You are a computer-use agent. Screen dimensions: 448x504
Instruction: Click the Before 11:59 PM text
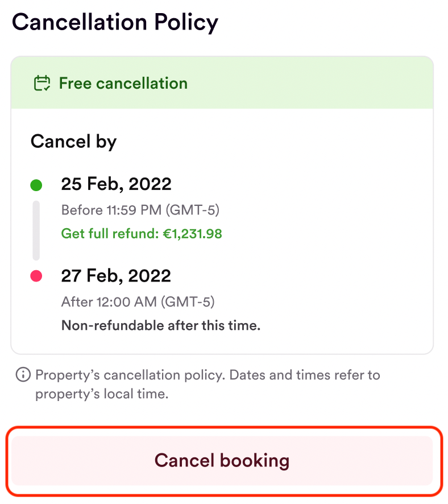pos(112,210)
